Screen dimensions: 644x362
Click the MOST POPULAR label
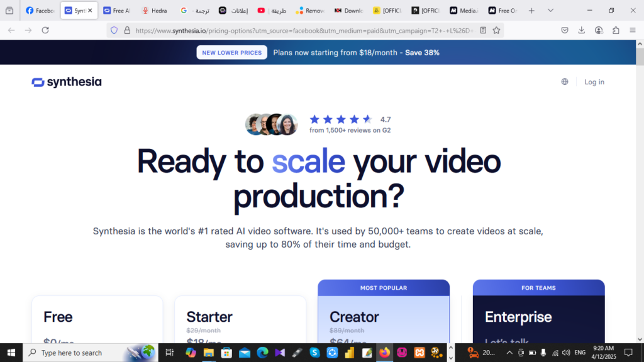[384, 288]
